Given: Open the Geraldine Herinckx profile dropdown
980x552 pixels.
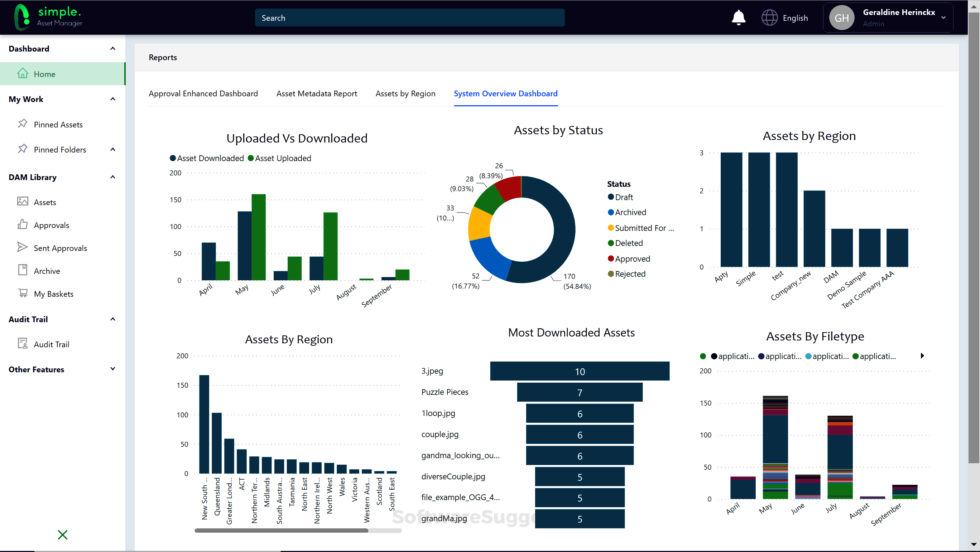Looking at the screenshot, I should pyautogui.click(x=944, y=18).
